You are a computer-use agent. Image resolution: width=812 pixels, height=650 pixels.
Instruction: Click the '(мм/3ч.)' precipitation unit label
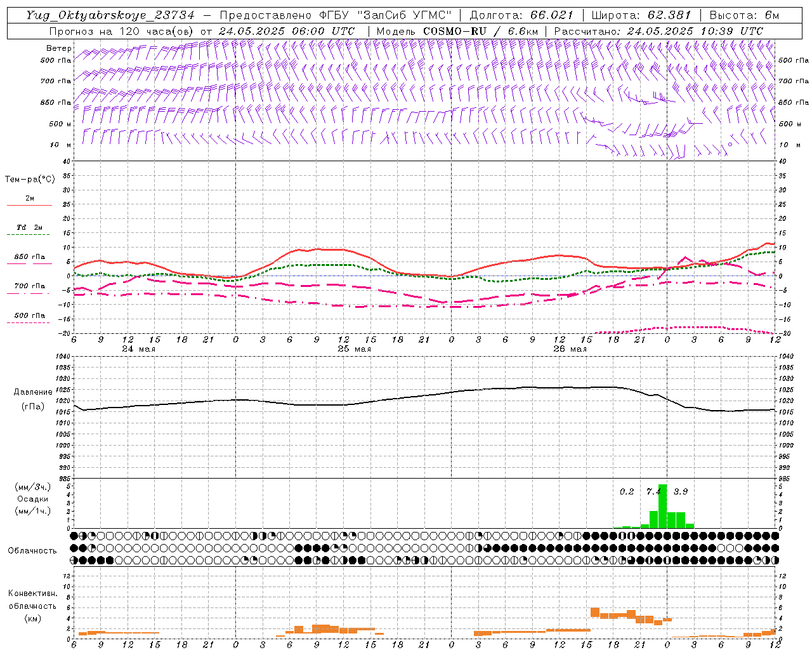[x=32, y=487]
